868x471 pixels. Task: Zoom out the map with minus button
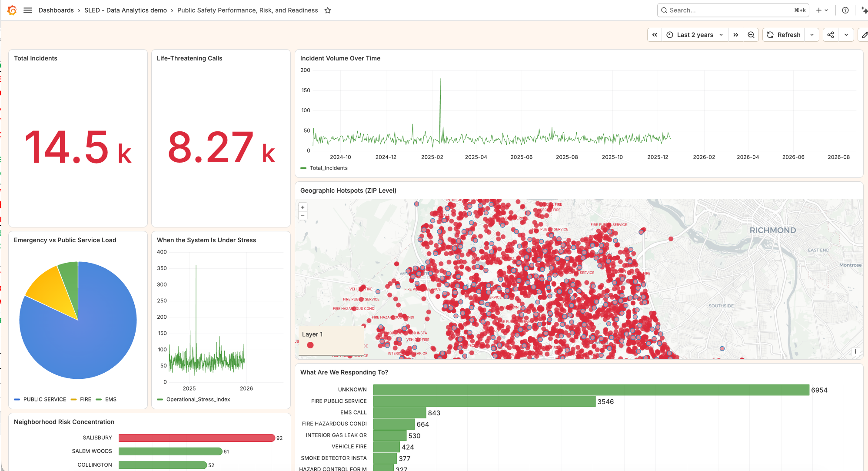click(x=303, y=216)
